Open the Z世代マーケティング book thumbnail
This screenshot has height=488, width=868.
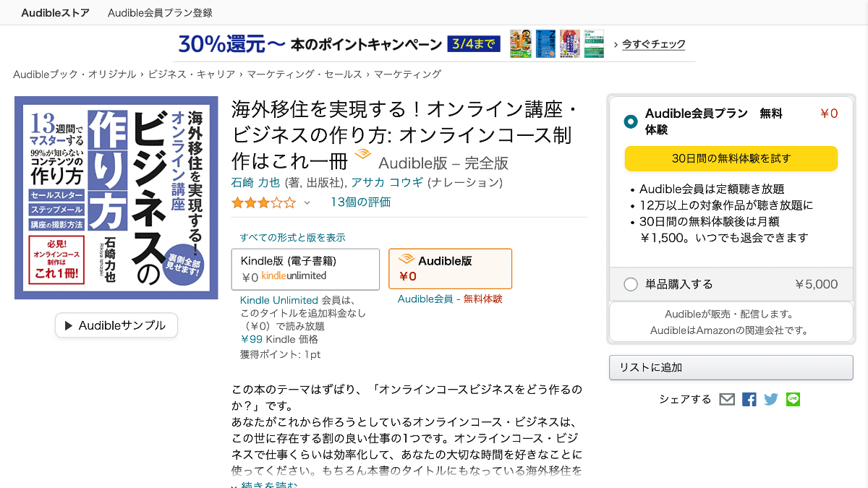tap(546, 43)
